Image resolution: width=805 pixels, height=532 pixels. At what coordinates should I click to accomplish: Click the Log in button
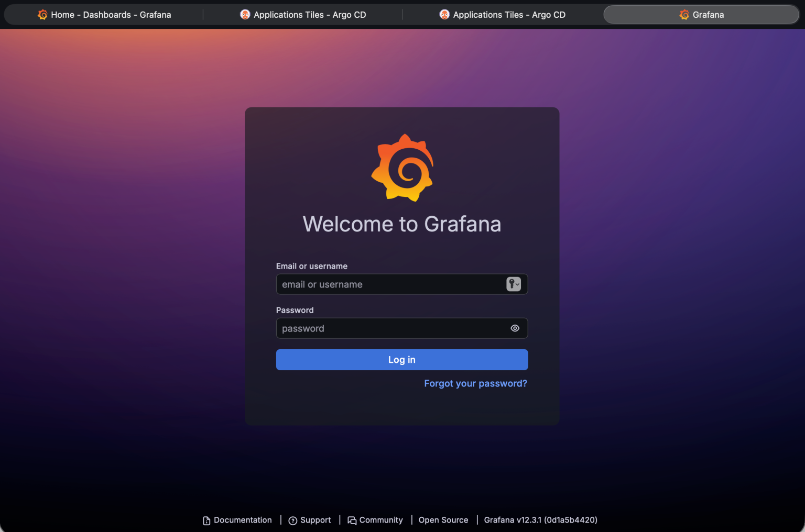click(401, 360)
